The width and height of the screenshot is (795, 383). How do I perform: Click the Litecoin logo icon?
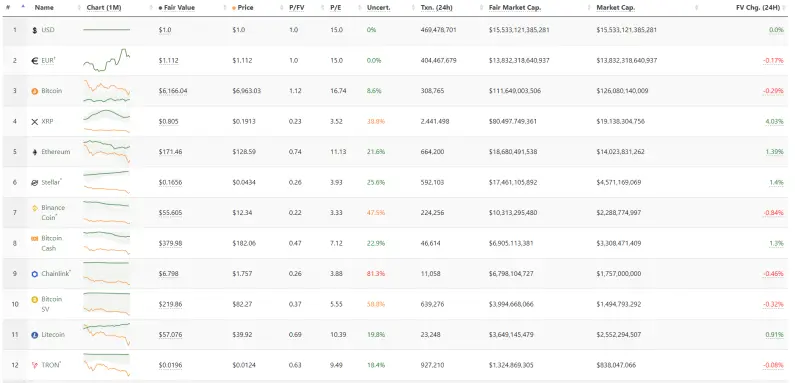tap(34, 335)
